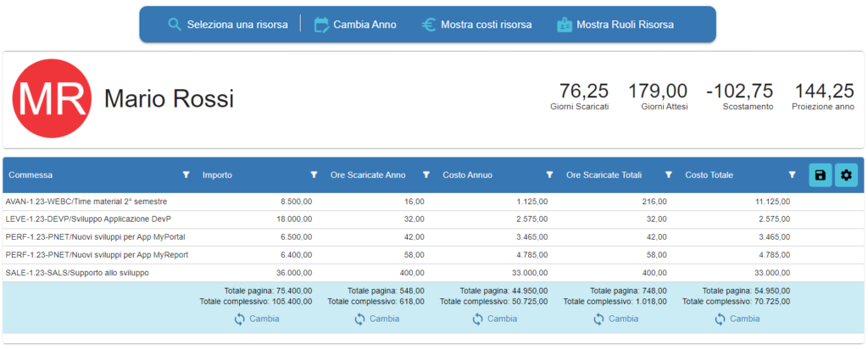Click Costo Totale cell 11.125,00
868x349 pixels.
tap(772, 202)
